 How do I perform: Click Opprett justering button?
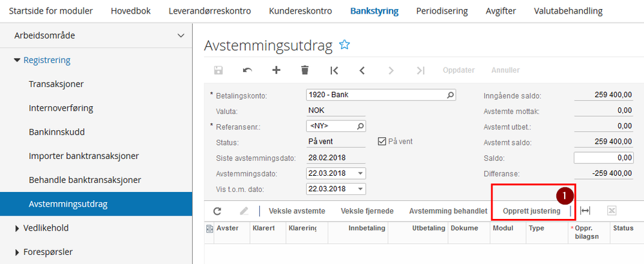click(x=531, y=211)
